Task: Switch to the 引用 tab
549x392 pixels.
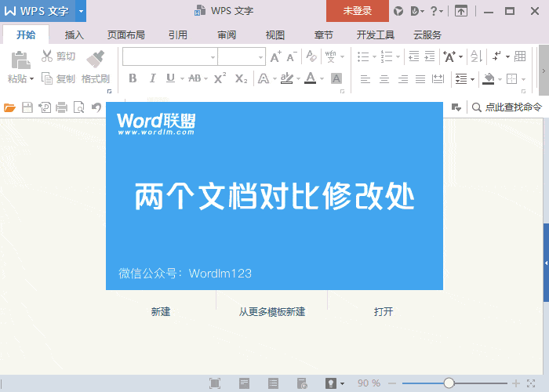Action: tap(178, 35)
